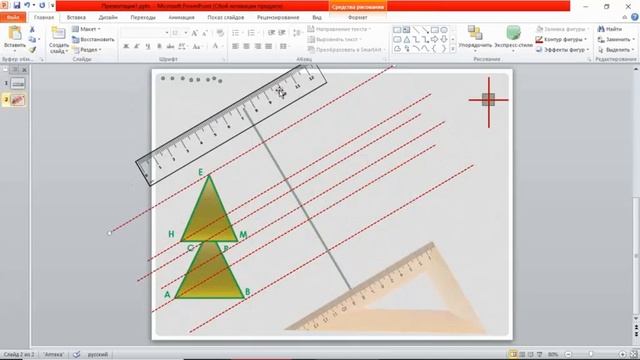Screen dimensions: 640x360
Task: Toggle text shadow formatting
Action: click(x=159, y=47)
